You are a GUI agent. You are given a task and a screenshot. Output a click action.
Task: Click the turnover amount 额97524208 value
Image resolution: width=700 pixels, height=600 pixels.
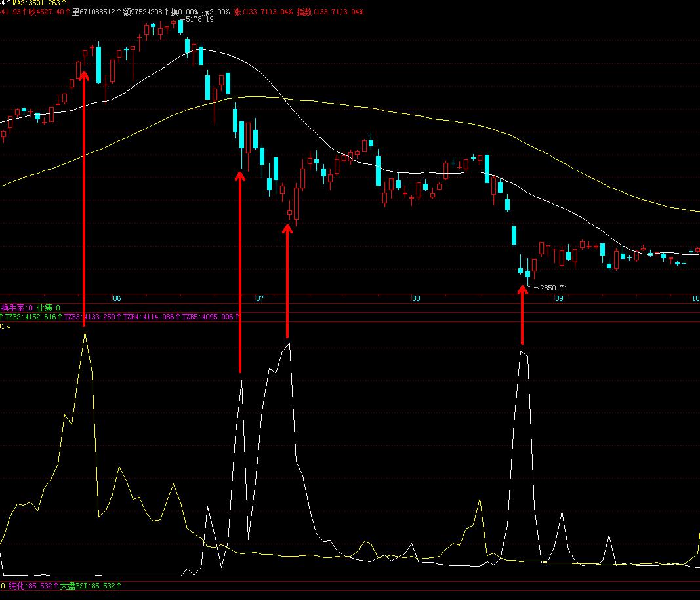tap(142, 12)
